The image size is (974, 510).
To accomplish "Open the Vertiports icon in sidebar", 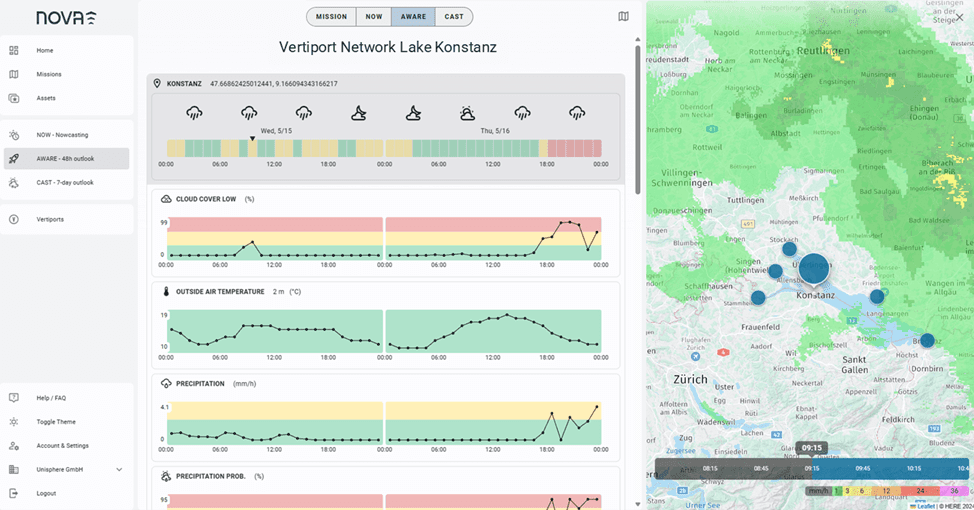I will pyautogui.click(x=14, y=219).
